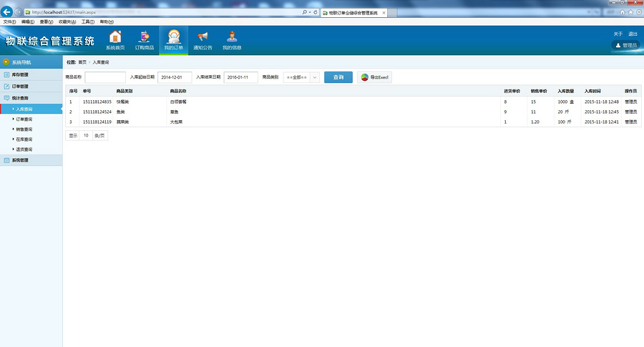Open the 编辑(E) browser menu

(27, 21)
